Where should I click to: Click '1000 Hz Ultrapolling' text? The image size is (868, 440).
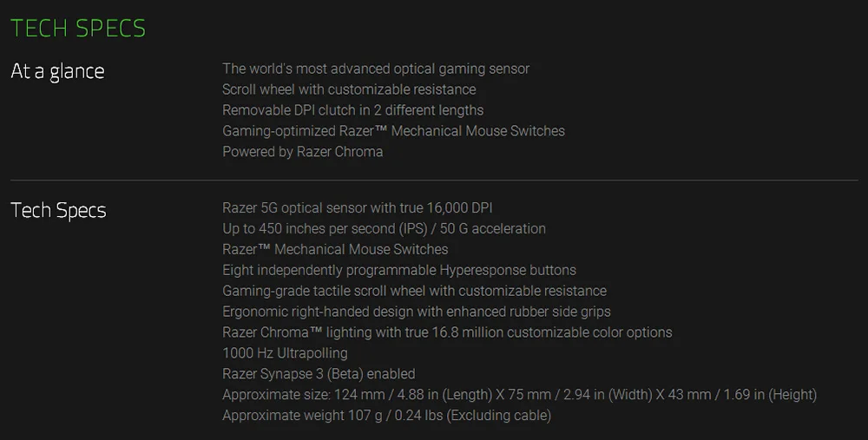click(285, 353)
